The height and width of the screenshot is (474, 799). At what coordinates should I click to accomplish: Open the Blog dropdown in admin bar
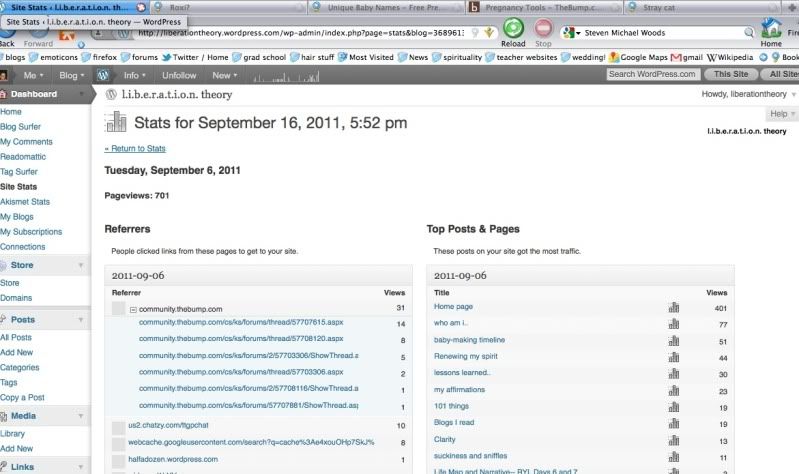tap(71, 75)
